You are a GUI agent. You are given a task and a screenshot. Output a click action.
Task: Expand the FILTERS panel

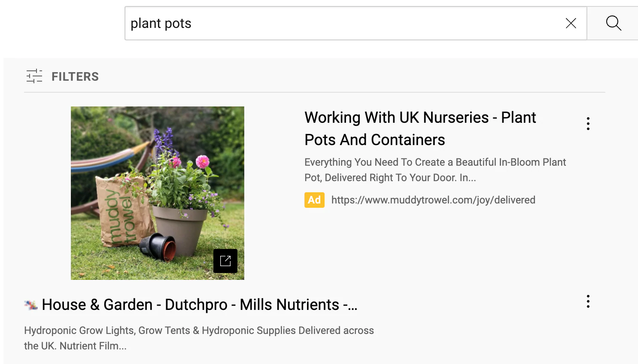tap(75, 77)
